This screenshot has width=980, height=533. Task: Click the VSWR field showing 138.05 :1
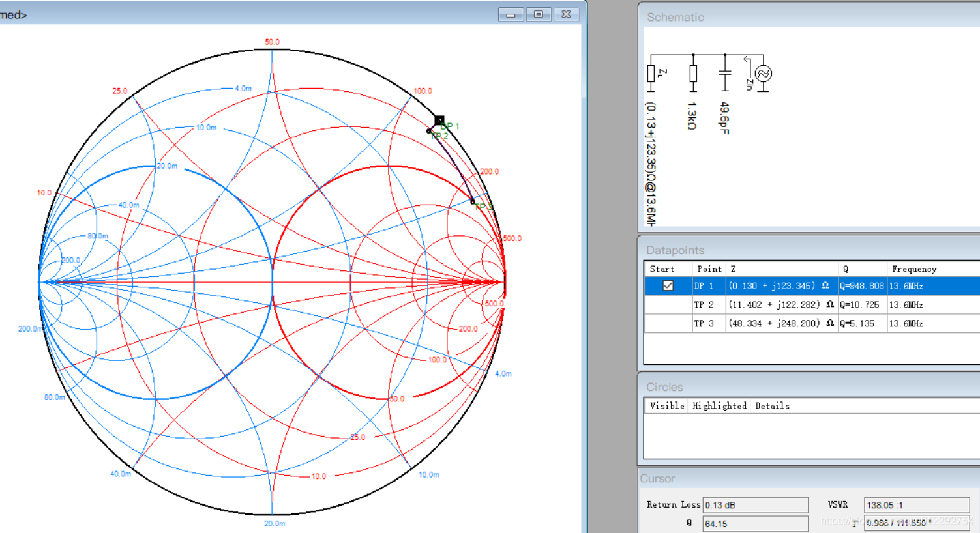pos(916,505)
